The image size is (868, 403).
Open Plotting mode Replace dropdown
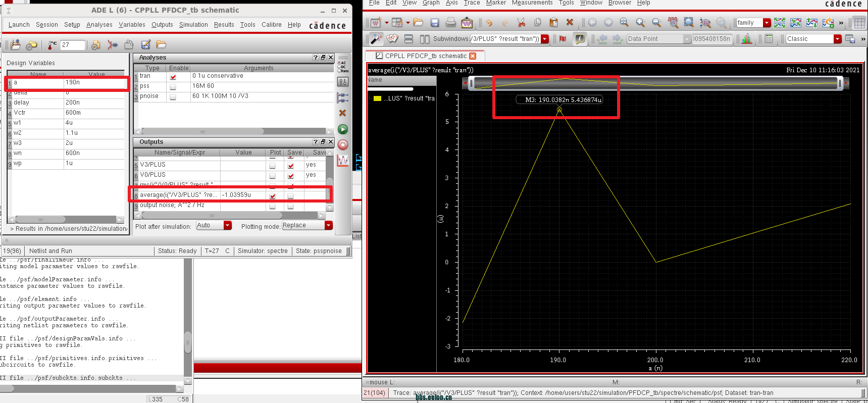click(x=307, y=225)
